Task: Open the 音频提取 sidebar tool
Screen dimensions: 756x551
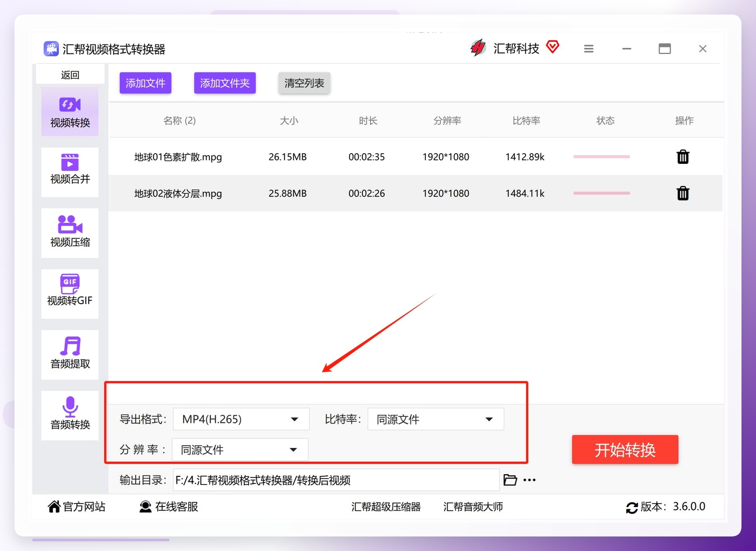Action: coord(70,354)
